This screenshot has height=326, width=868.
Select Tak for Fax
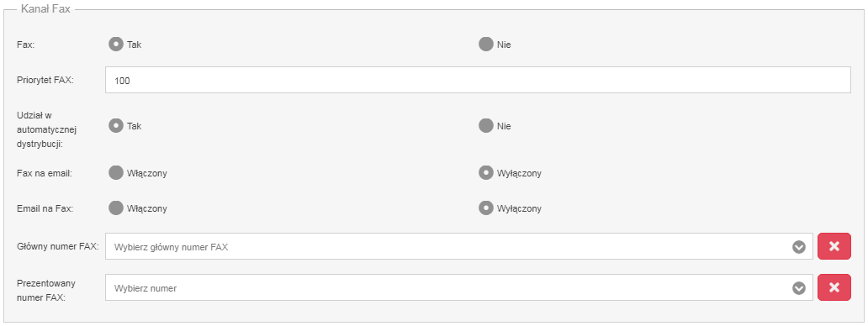pos(116,45)
